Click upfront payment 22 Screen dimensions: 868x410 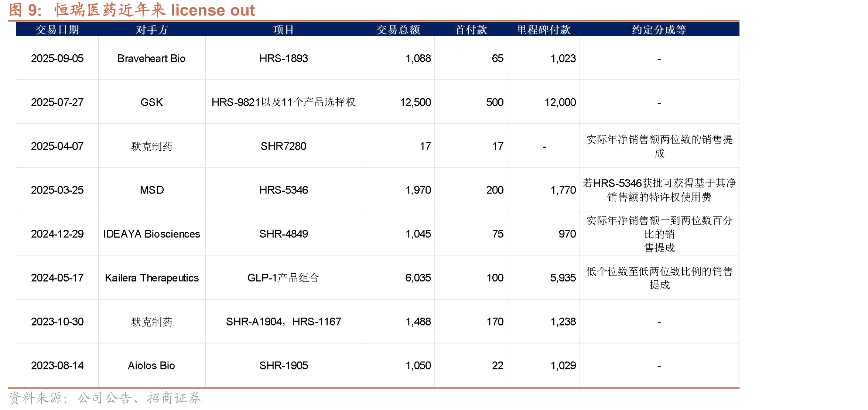coord(498,366)
